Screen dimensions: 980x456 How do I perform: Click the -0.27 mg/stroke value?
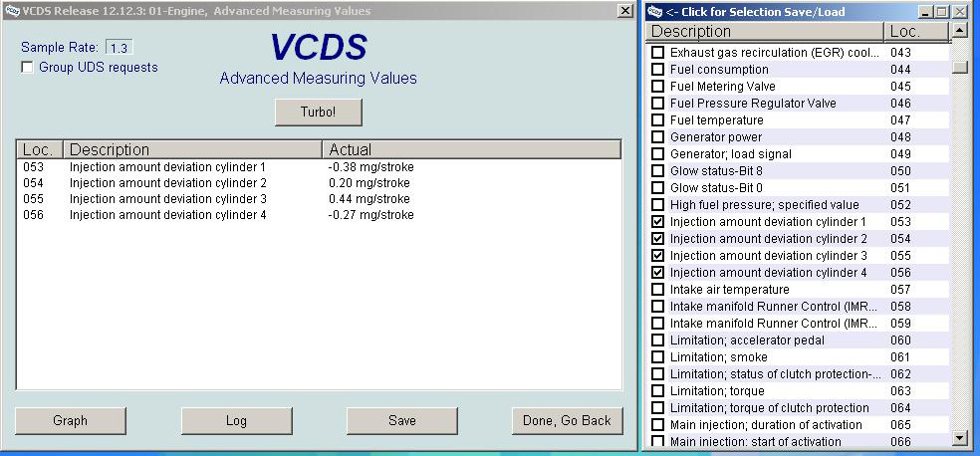[370, 215]
